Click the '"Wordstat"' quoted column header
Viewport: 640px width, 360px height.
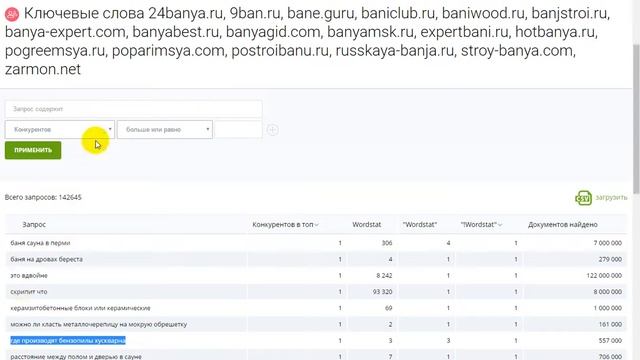coord(420,224)
